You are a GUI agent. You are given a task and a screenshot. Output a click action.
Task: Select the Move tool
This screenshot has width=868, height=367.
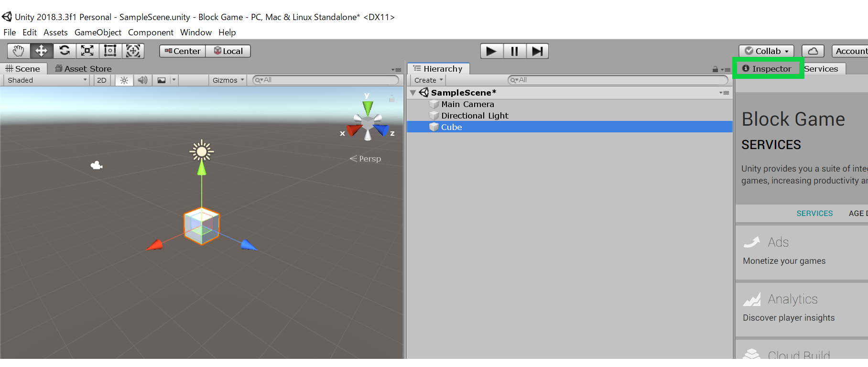[42, 51]
